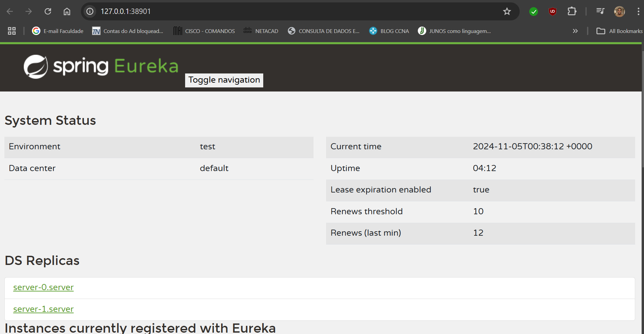Click the Current time label cell
This screenshot has width=644, height=334.
click(x=356, y=147)
